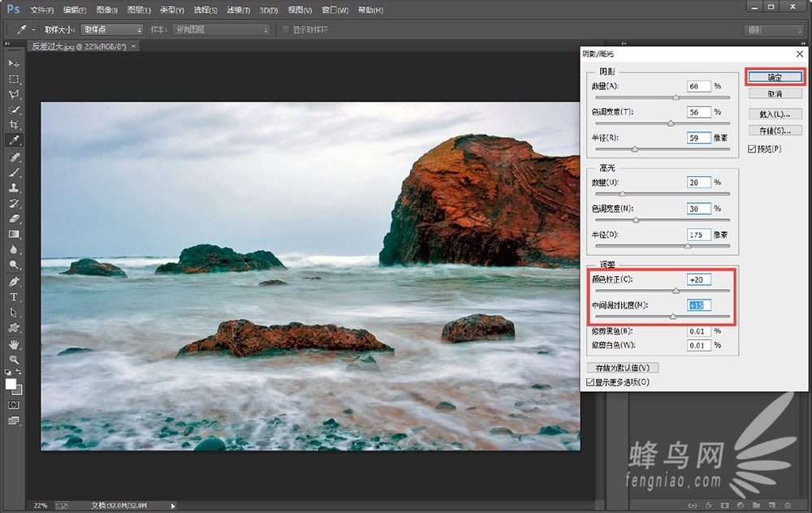Enable the 显示取样环 checkbox
This screenshot has width=812, height=513.
pyautogui.click(x=285, y=30)
